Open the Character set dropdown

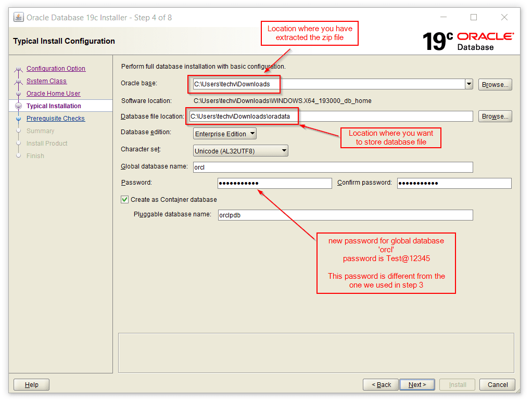240,151
